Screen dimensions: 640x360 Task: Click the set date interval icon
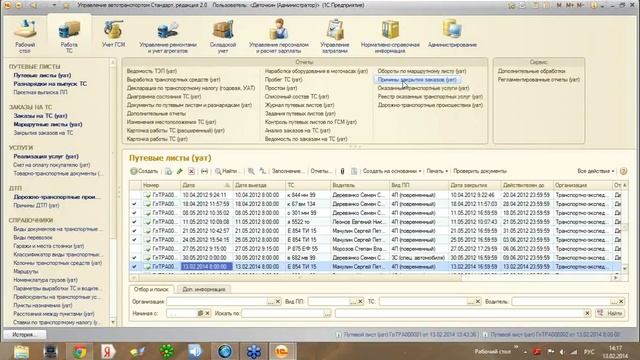[204, 171]
